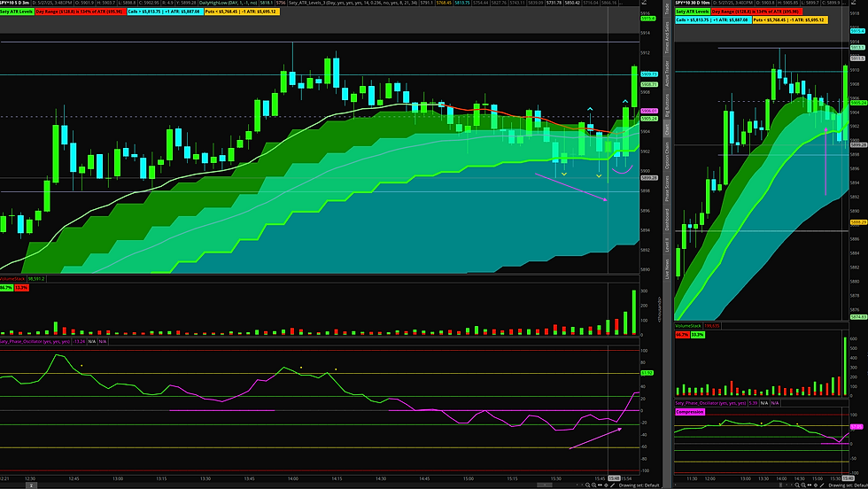This screenshot has height=489, width=868.
Task: Open drawing tools pencil on right chart
Action: [x=822, y=485]
